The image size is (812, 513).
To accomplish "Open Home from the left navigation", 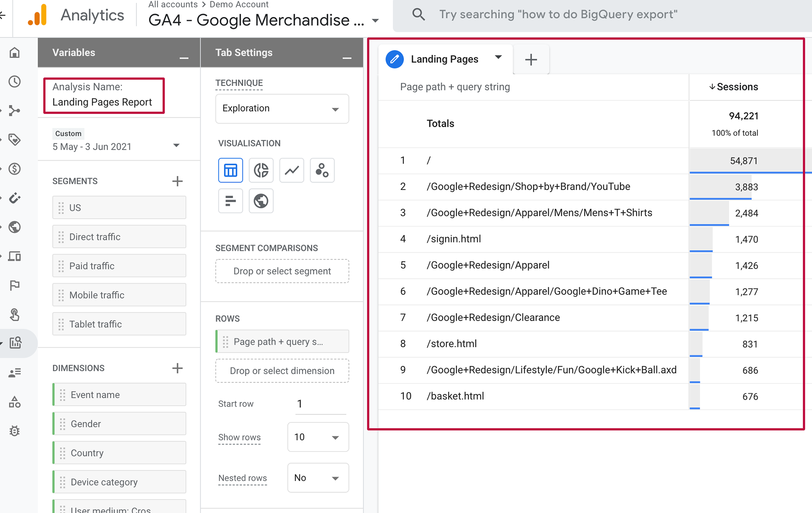I will (15, 52).
